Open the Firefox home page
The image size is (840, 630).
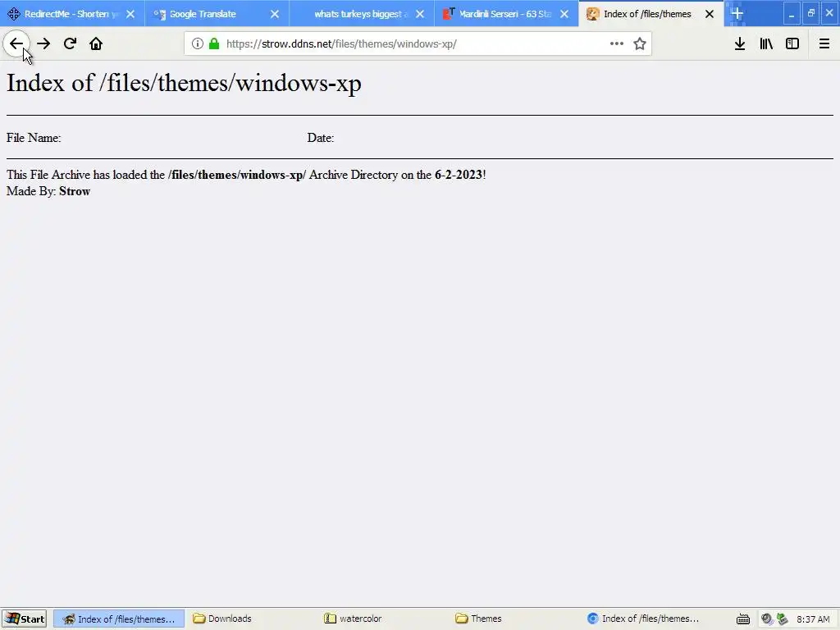[x=96, y=43]
